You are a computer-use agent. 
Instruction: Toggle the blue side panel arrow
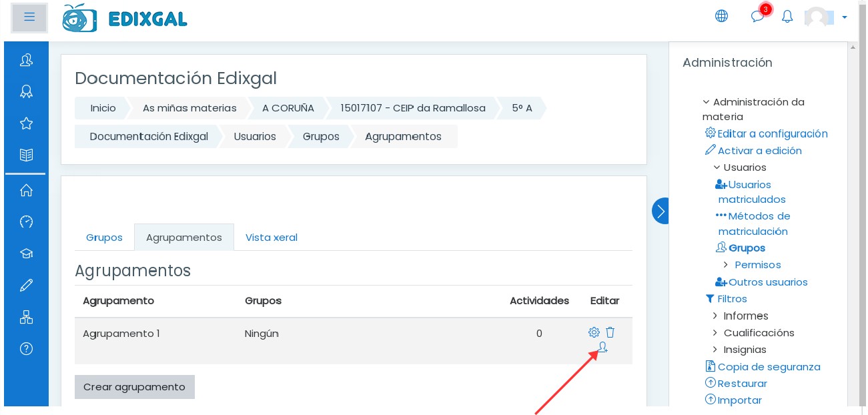(660, 211)
